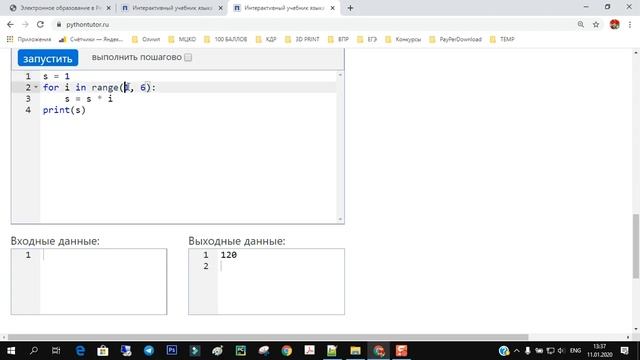Open the 3D PRINT bookmark folder

point(302,39)
